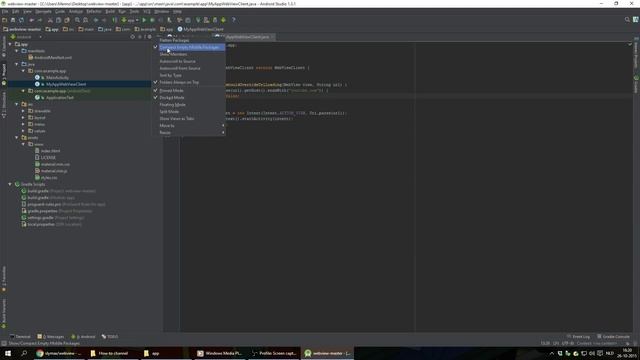
Task: Select index.html in assets folder
Action: point(48,151)
